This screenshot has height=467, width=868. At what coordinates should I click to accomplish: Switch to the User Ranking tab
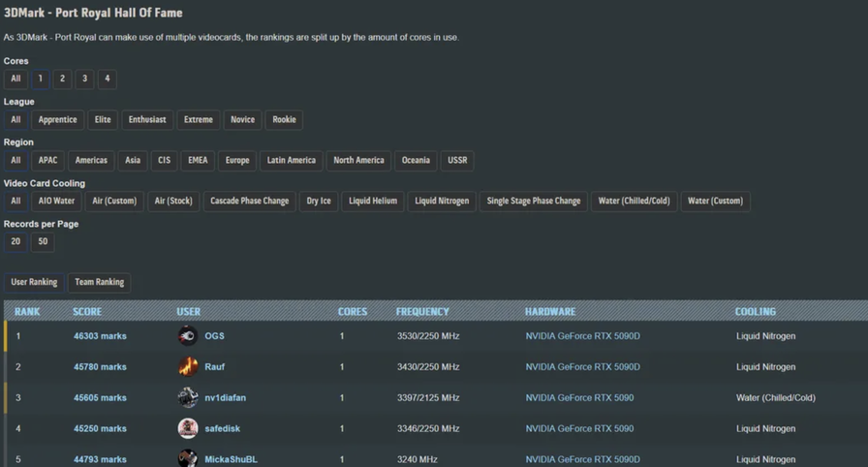[34, 282]
